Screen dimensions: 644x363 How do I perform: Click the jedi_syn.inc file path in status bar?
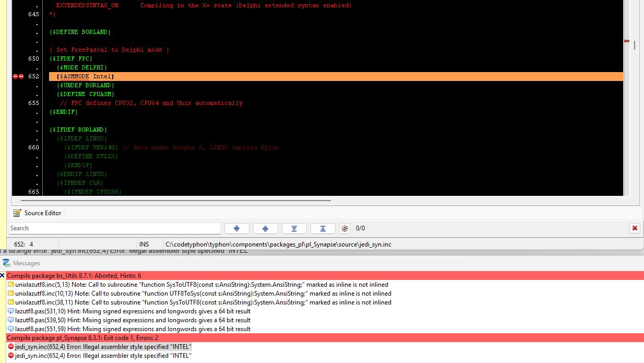(x=278, y=244)
